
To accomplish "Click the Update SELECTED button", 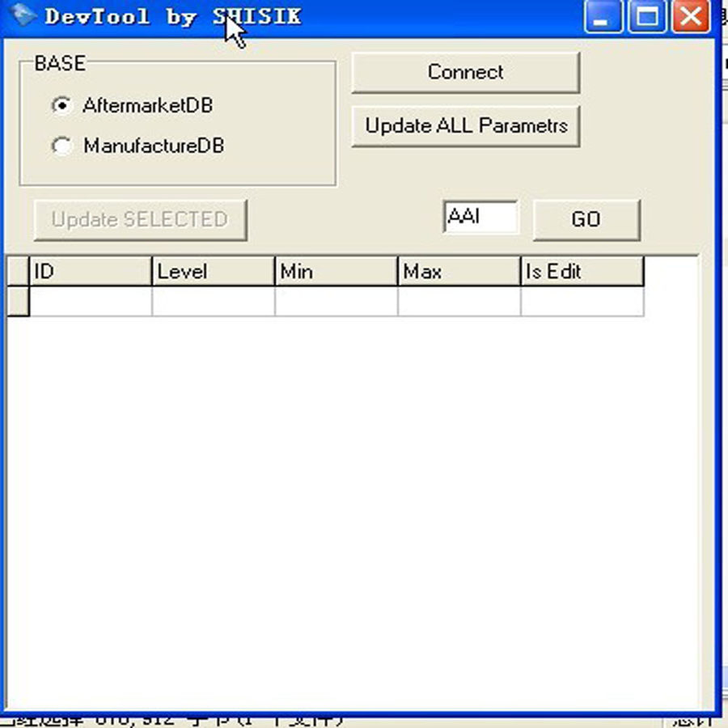I will [140, 220].
